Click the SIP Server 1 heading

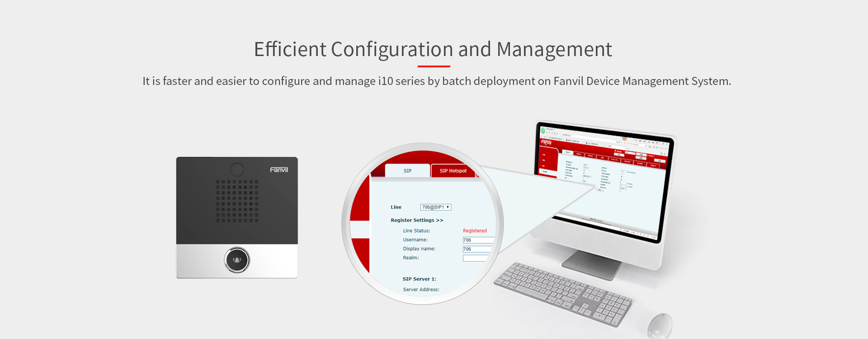tap(419, 279)
